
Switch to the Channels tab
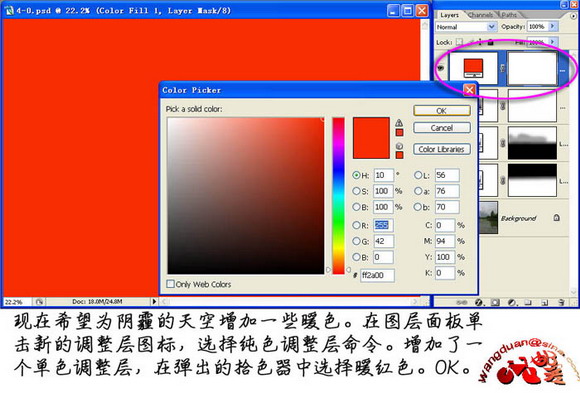tap(480, 15)
